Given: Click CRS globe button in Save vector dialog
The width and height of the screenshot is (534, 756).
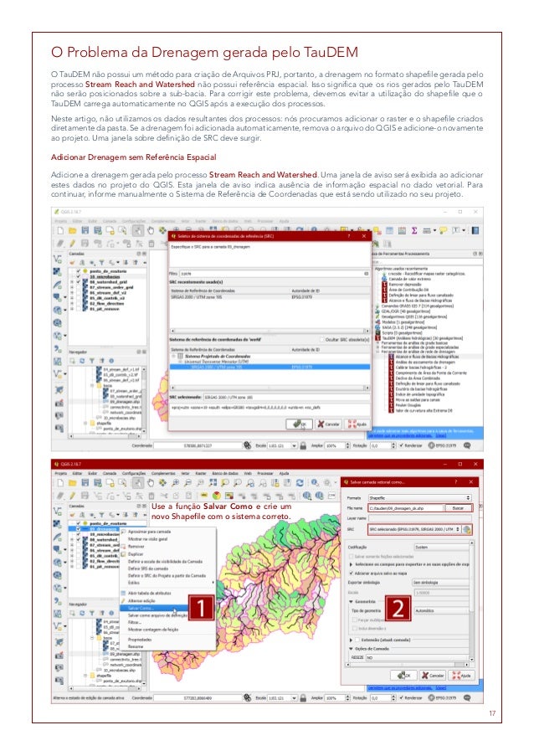Looking at the screenshot, I should point(466,529).
